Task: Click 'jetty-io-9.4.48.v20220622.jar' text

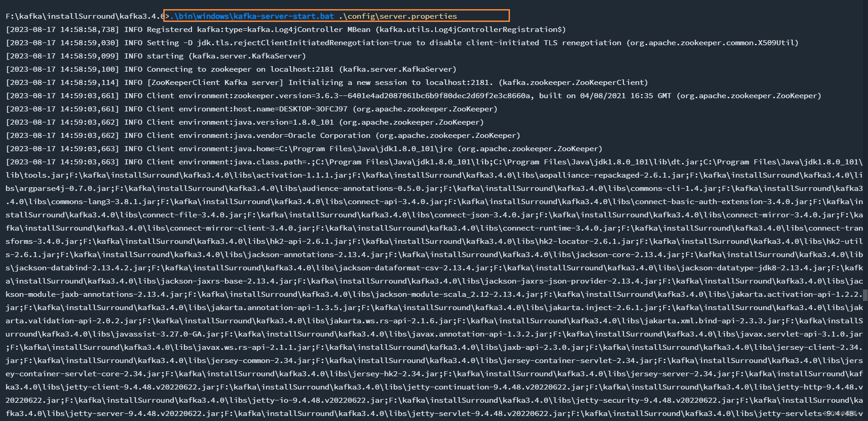Action: point(318,400)
